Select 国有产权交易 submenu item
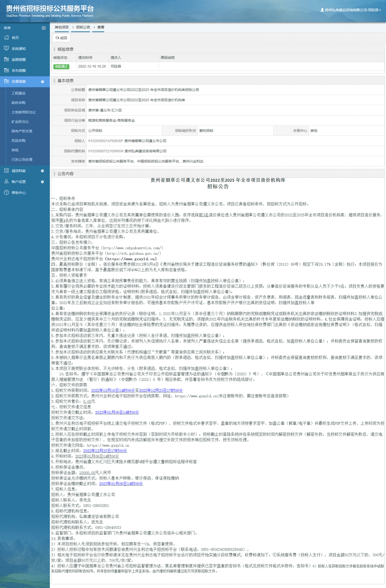Screen dimensions: 386x588 (x=22, y=131)
